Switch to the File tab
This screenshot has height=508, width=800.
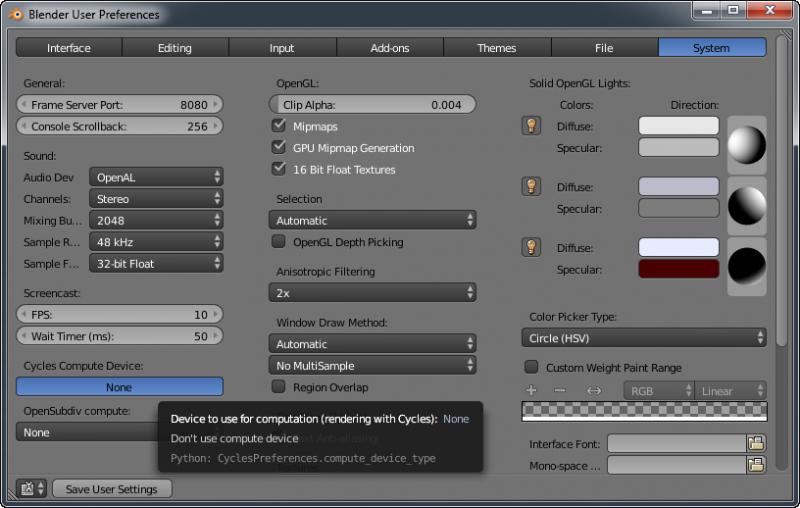coord(605,47)
